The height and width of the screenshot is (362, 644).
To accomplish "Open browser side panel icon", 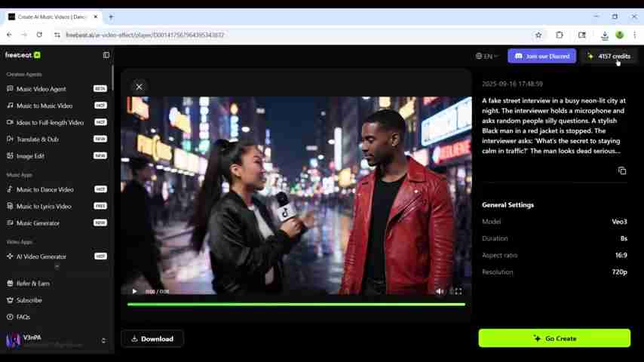I will (x=582, y=35).
